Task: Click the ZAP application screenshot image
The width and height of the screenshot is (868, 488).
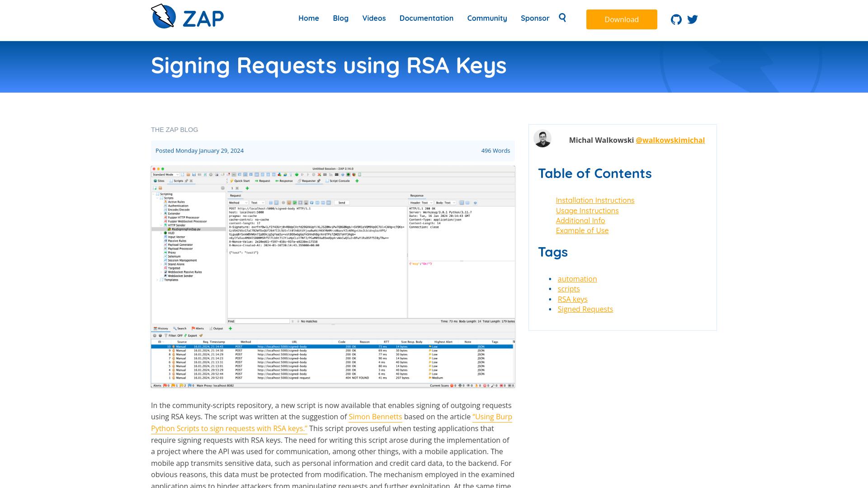Action: 333,277
